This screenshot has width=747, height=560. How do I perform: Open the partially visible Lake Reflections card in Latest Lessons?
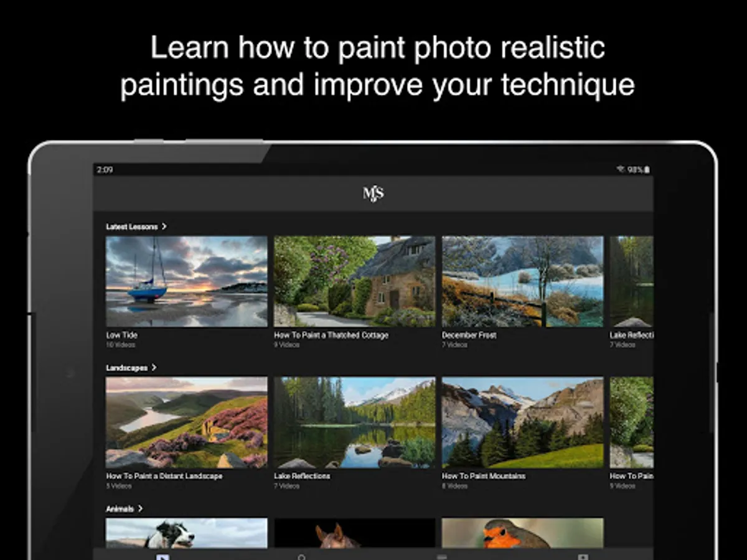(632, 281)
